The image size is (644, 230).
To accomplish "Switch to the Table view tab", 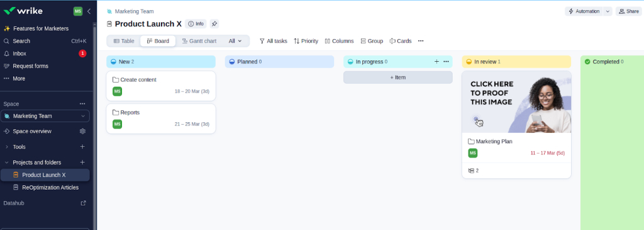I will 124,41.
